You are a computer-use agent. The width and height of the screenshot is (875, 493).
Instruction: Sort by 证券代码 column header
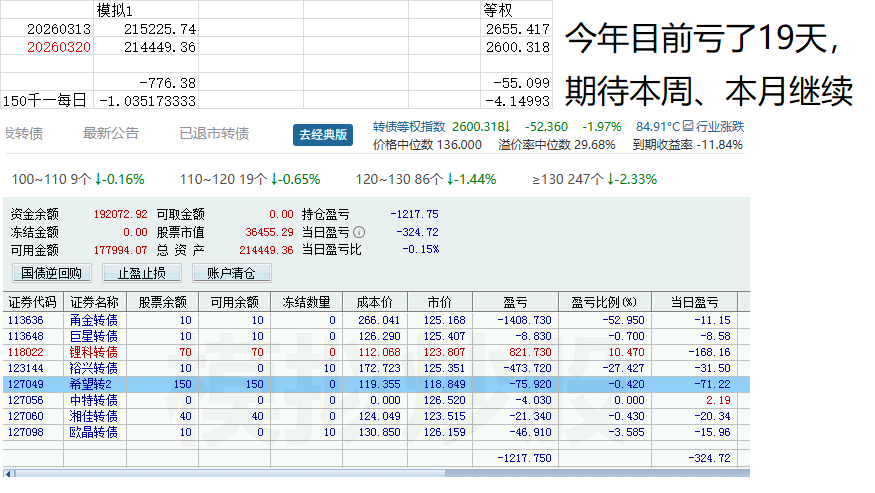pyautogui.click(x=34, y=302)
